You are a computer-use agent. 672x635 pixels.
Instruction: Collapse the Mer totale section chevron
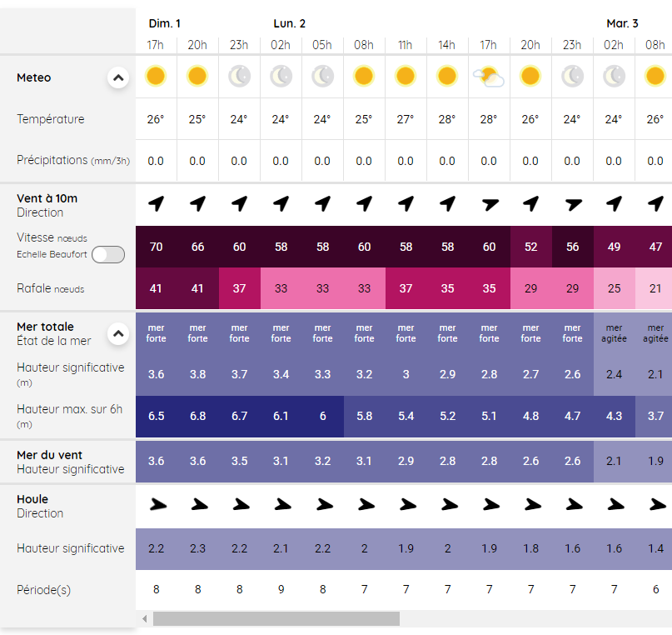click(118, 333)
